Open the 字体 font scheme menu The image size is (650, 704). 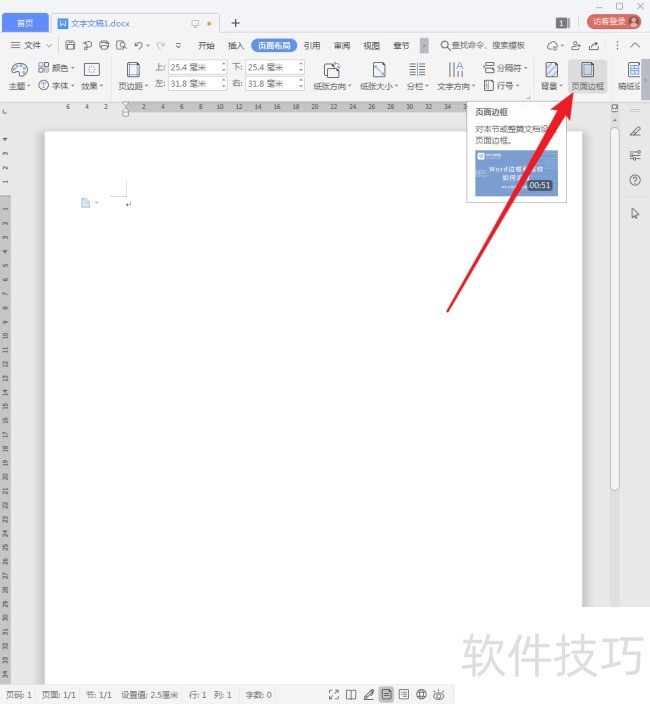[x=56, y=85]
